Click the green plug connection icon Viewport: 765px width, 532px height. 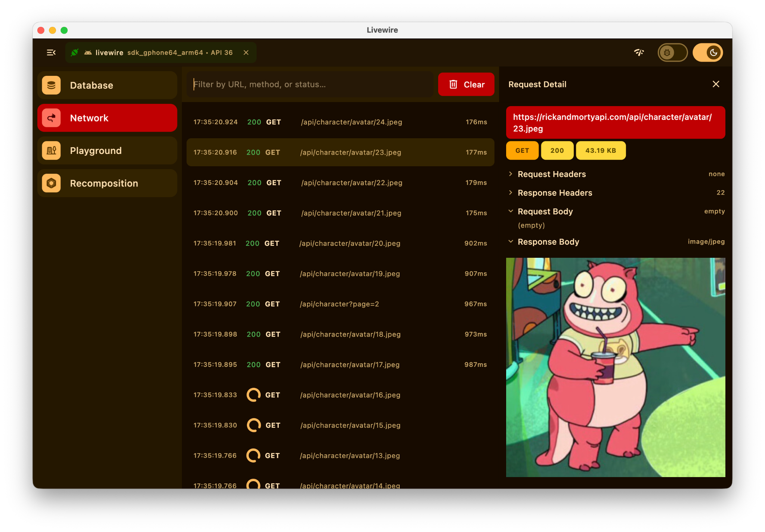click(x=75, y=53)
